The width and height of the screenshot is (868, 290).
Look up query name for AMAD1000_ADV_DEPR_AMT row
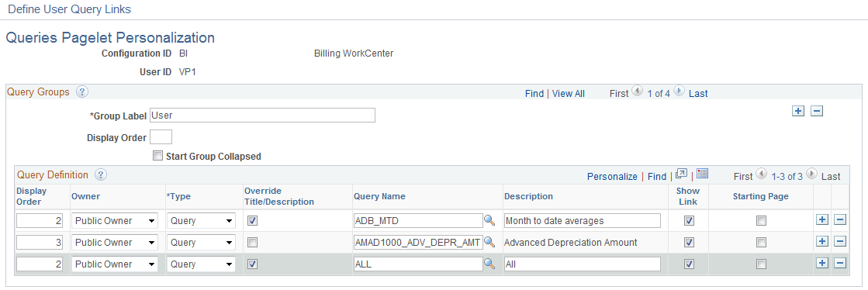click(x=489, y=242)
